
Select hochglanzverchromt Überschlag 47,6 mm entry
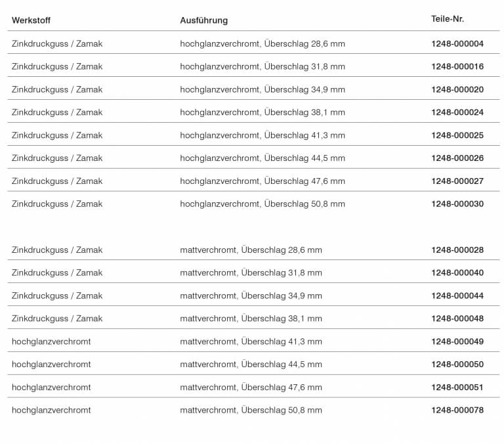[262, 181]
